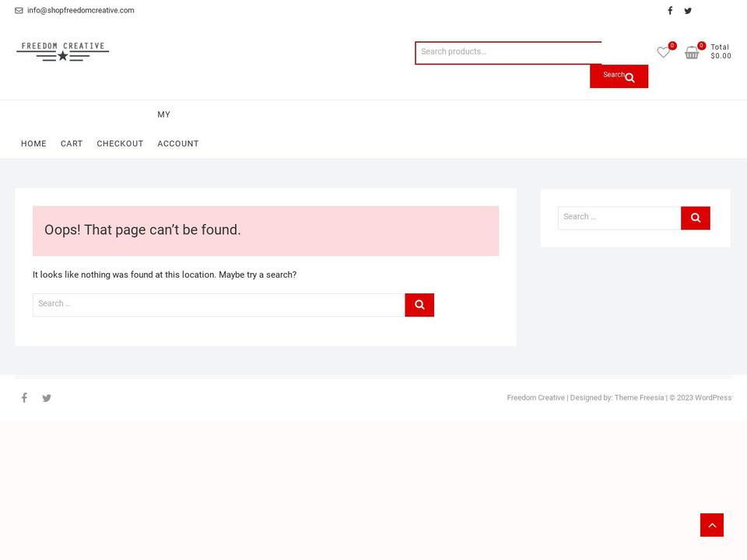Open the WordPress footer link
This screenshot has width=747, height=560.
pos(714,397)
